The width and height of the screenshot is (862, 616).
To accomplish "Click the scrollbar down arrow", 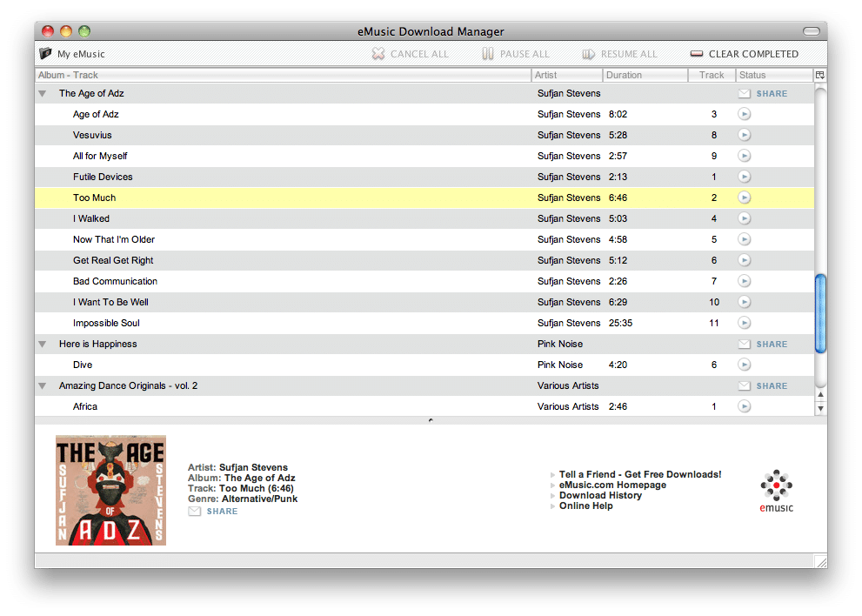I will tap(820, 408).
